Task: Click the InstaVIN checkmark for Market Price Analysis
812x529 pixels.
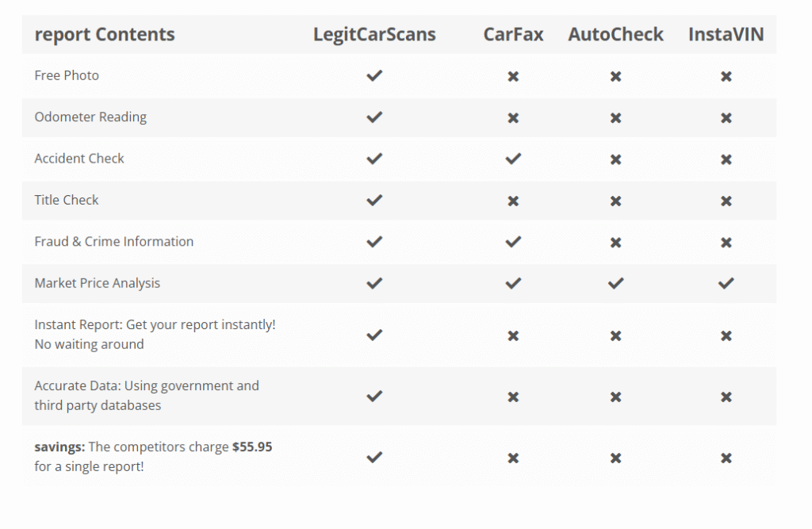Action: (726, 283)
